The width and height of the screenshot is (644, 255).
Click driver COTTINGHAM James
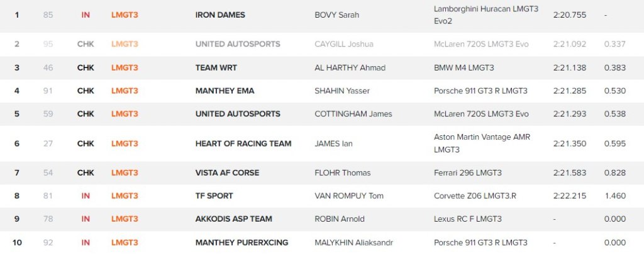[x=353, y=114]
